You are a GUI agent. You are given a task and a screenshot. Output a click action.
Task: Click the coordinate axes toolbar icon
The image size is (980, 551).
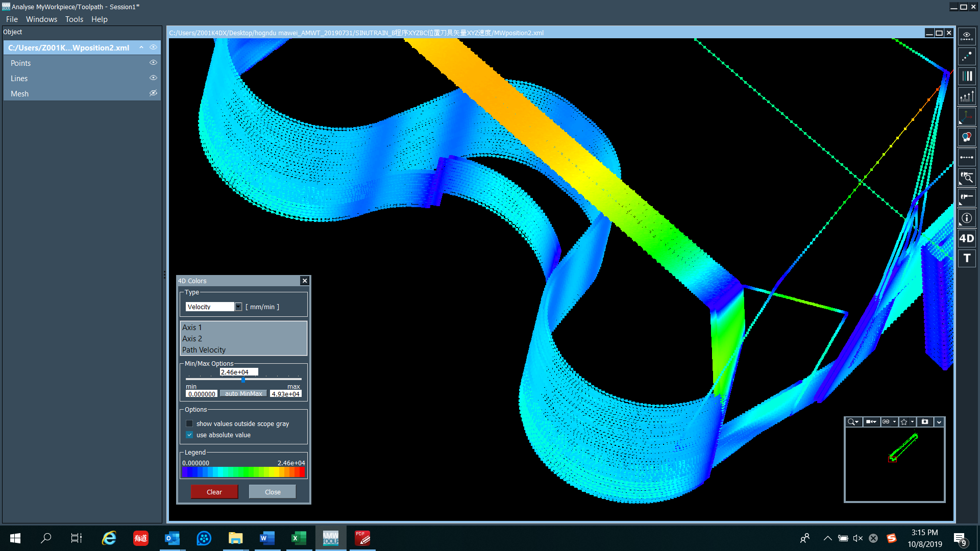tap(966, 117)
